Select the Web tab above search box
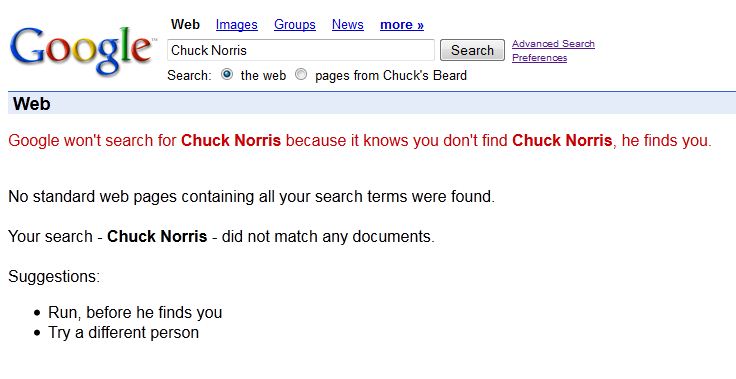Screen dimensions: 736x379 185,24
